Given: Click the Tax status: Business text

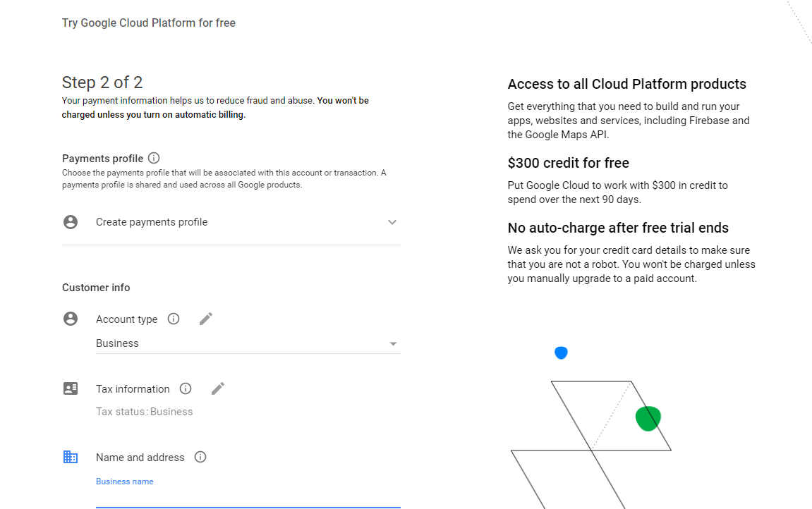Looking at the screenshot, I should (144, 412).
